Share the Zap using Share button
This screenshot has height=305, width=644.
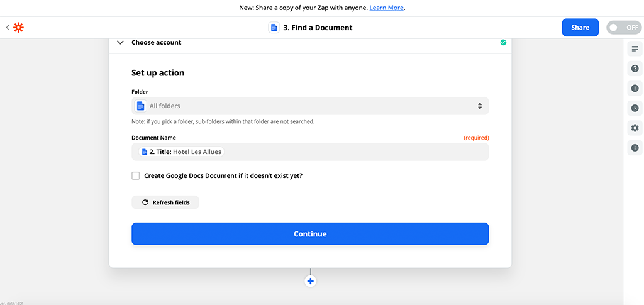[x=580, y=28]
